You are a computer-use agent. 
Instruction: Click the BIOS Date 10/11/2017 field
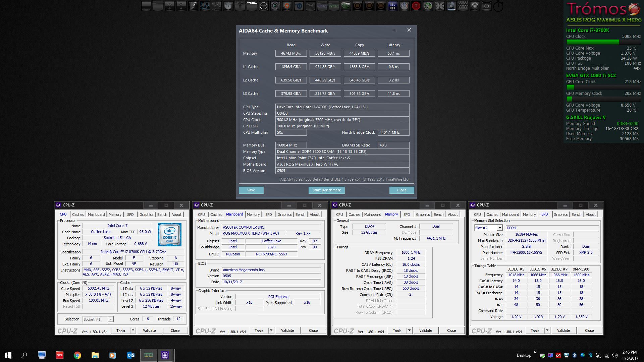click(271, 282)
